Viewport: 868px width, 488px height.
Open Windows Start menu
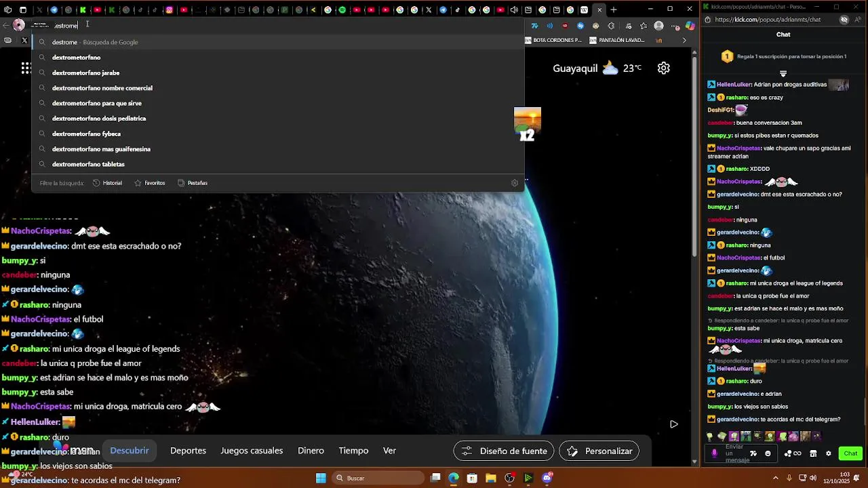tap(321, 478)
